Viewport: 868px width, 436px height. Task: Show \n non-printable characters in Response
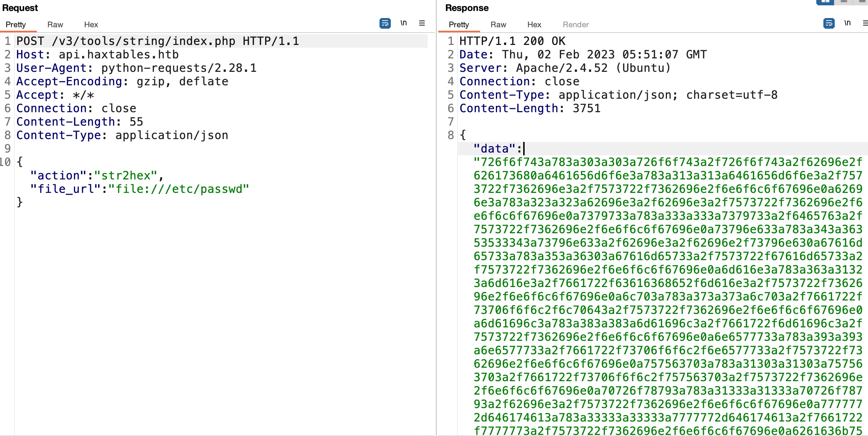pos(847,23)
